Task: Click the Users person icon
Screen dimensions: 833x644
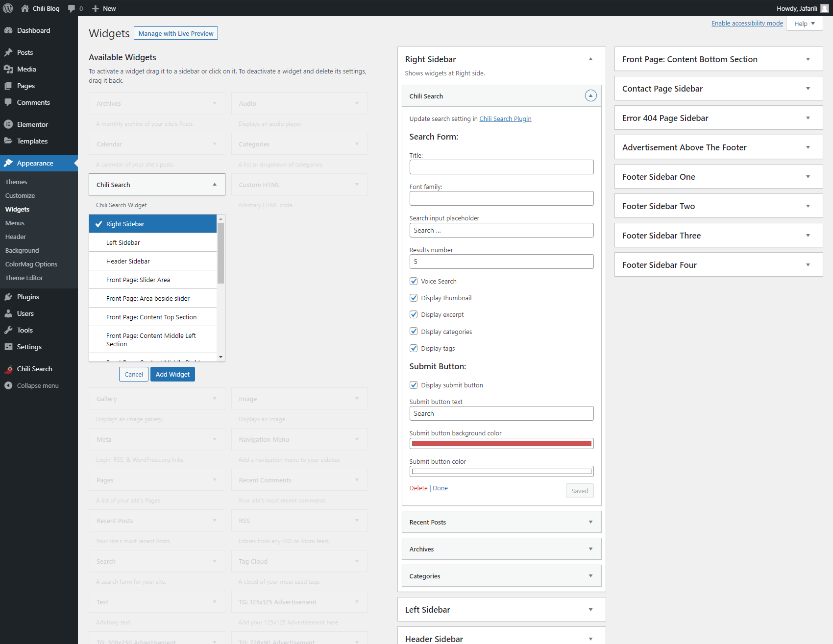Action: [8, 313]
